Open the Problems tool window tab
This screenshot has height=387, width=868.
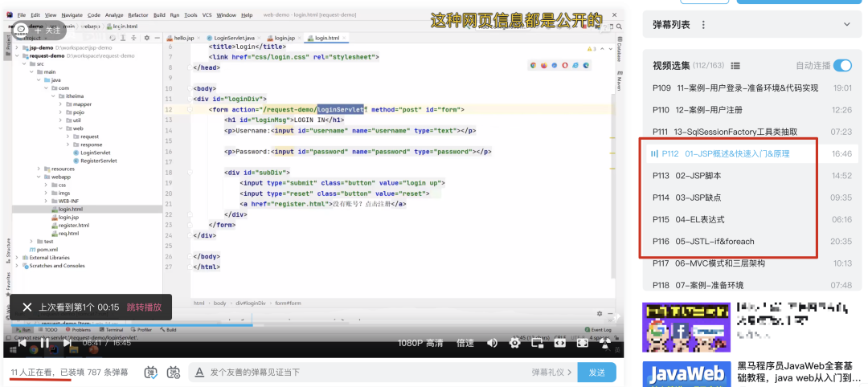point(78,329)
